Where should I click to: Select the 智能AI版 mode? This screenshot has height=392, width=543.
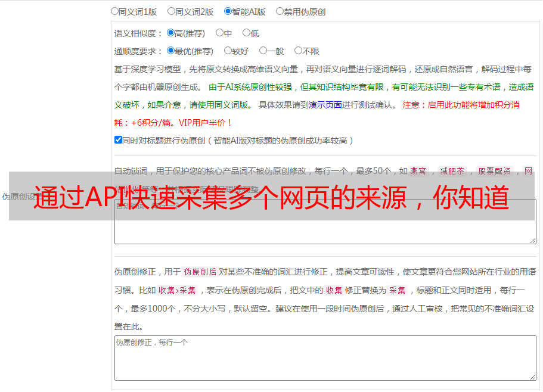(228, 11)
